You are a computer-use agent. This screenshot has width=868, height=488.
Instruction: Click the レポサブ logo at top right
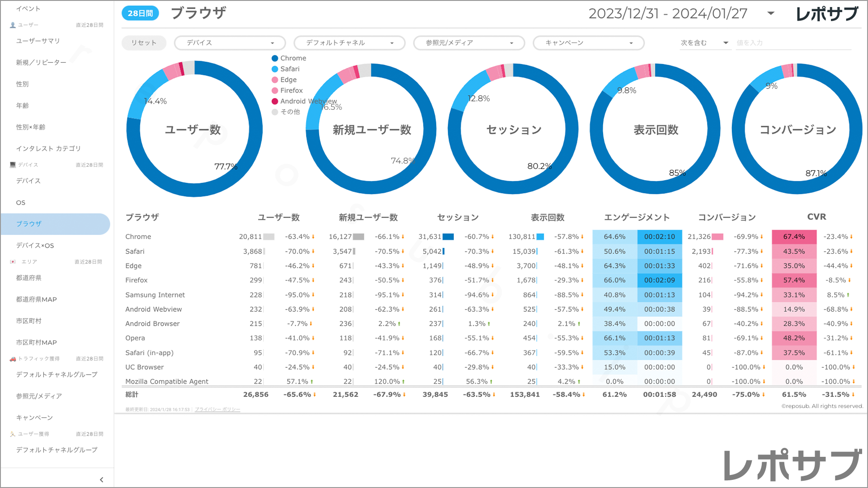827,14
